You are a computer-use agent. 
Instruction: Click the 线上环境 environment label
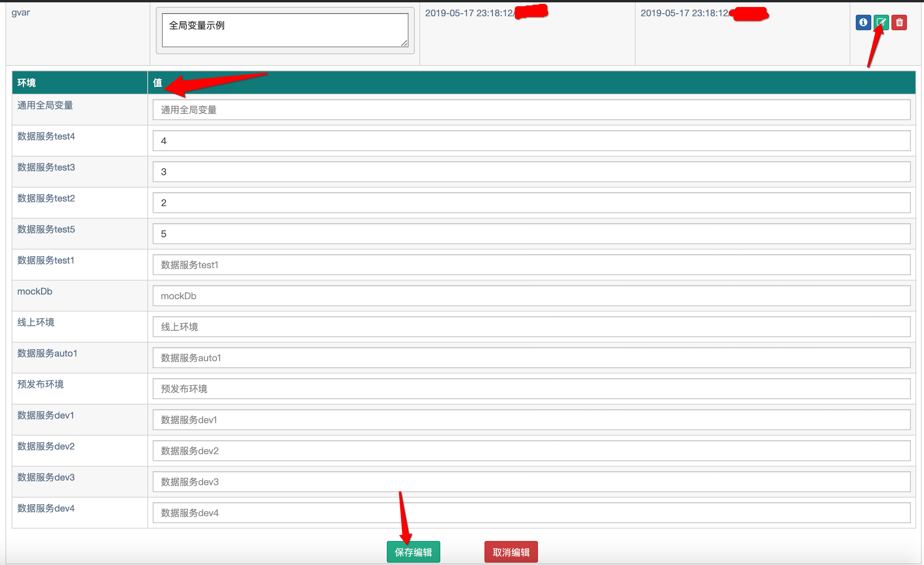(36, 322)
